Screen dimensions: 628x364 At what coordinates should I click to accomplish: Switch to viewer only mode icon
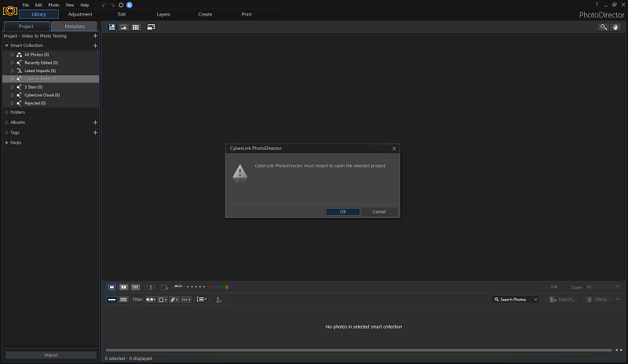[x=124, y=27]
